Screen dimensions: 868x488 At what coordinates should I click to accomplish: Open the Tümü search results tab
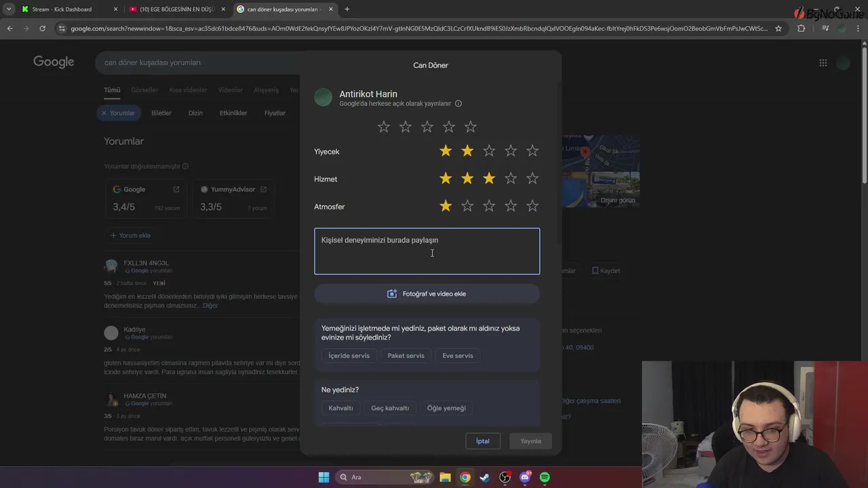[x=112, y=90]
